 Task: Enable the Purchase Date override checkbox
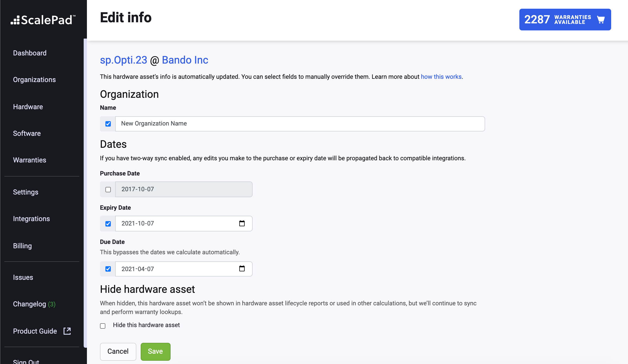[108, 190]
